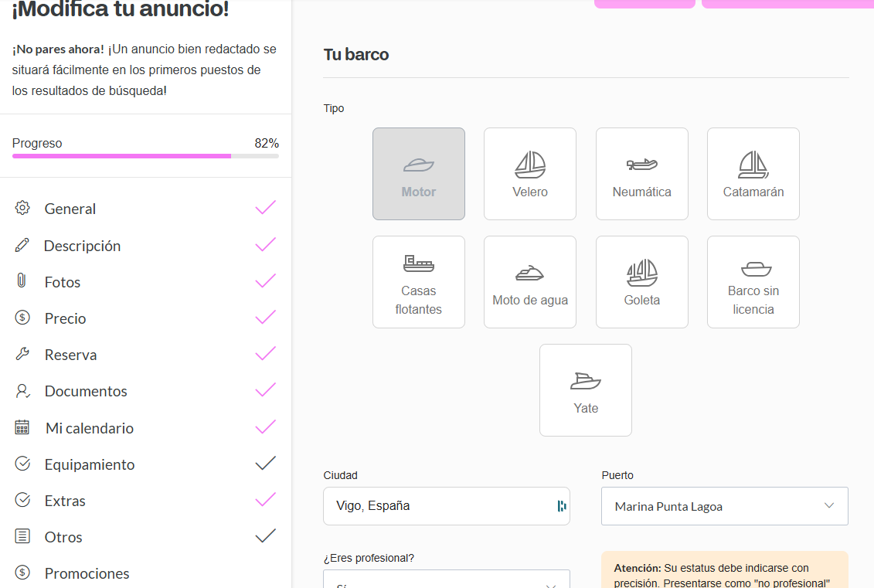Select the Goleta schooner icon
The width and height of the screenshot is (874, 588).
[x=641, y=273]
